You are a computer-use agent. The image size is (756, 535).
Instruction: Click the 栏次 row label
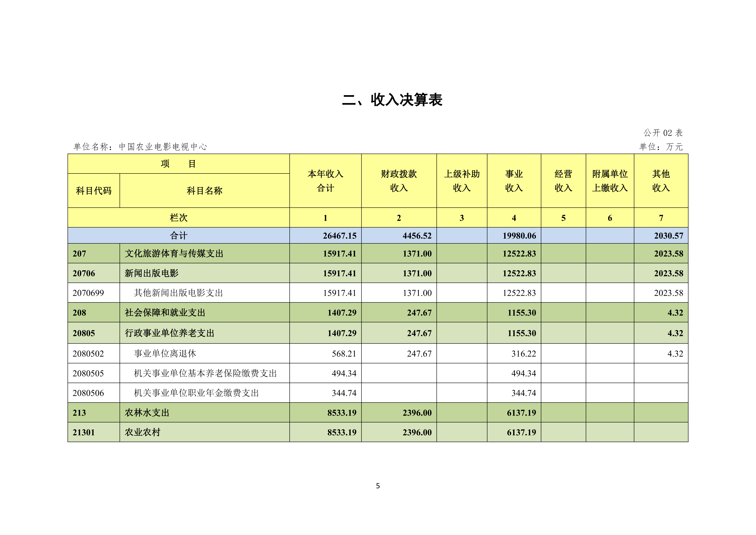coord(178,218)
